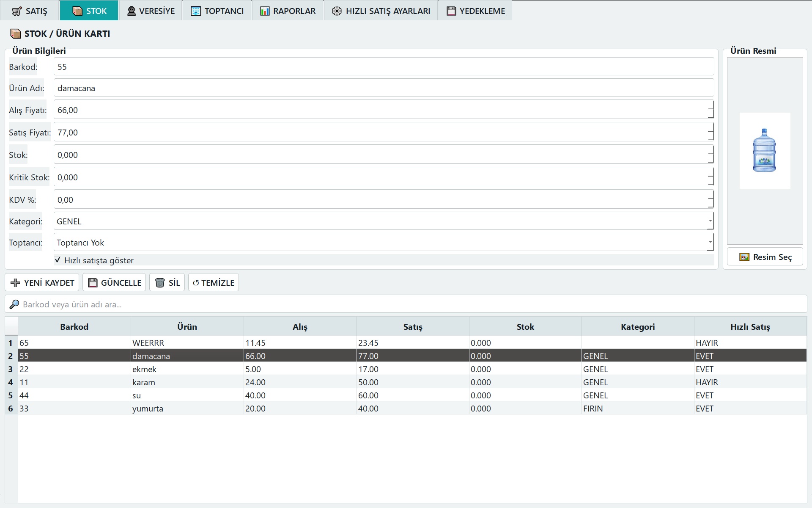Click the Ürün Adı input field
812x508 pixels.
[384, 88]
